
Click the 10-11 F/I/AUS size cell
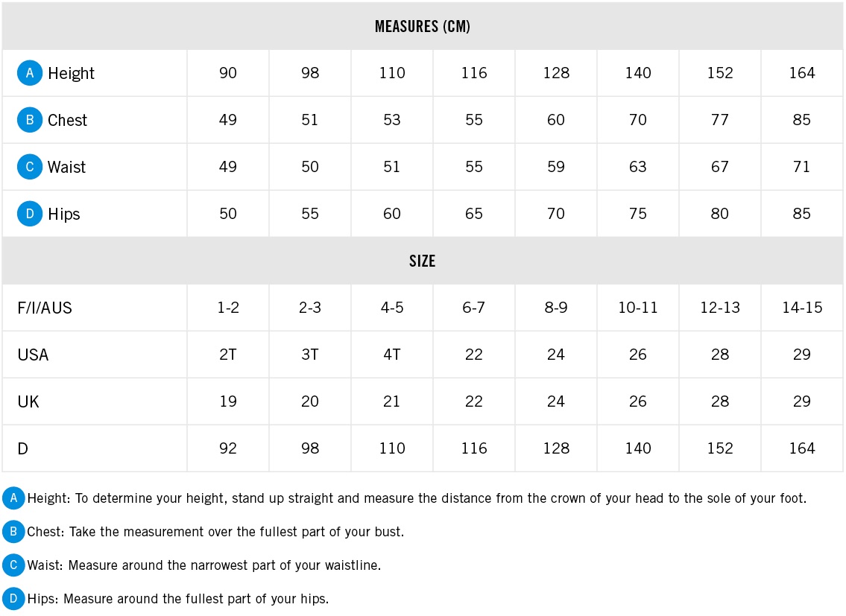[x=638, y=308]
